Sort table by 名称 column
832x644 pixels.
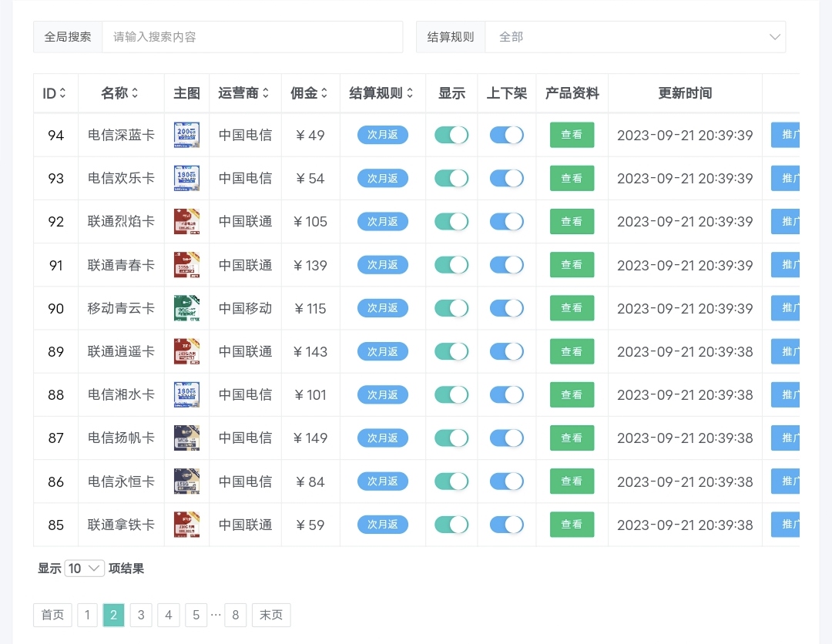[x=120, y=93]
